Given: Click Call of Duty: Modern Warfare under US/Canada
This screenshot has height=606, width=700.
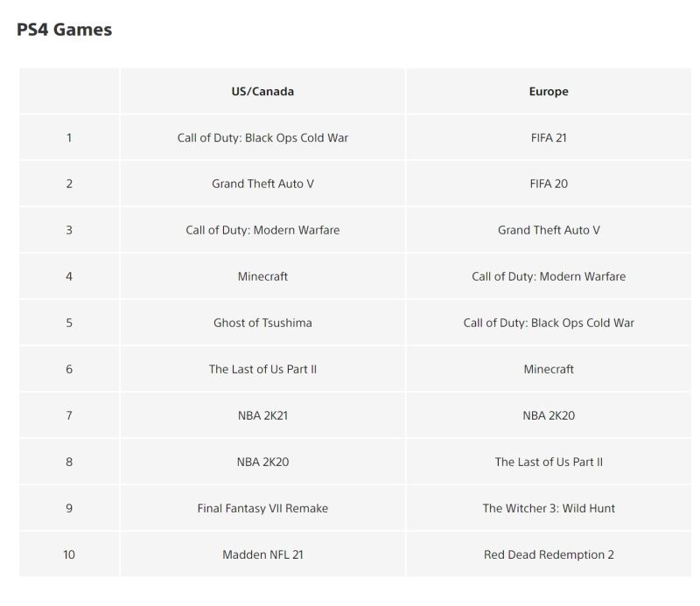Looking at the screenshot, I should click(262, 230).
